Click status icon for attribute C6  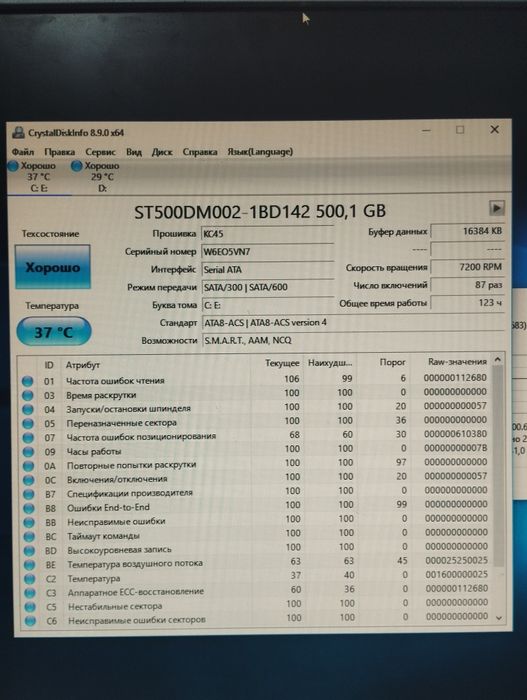[30, 621]
